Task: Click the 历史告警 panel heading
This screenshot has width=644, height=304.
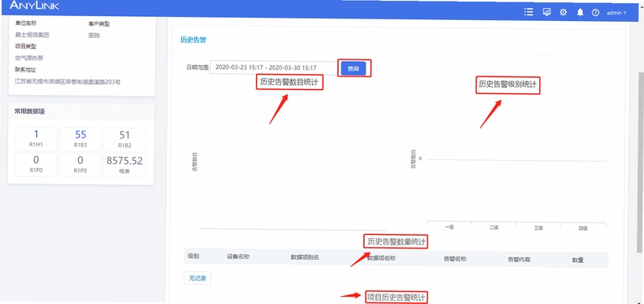Action: pyautogui.click(x=193, y=39)
